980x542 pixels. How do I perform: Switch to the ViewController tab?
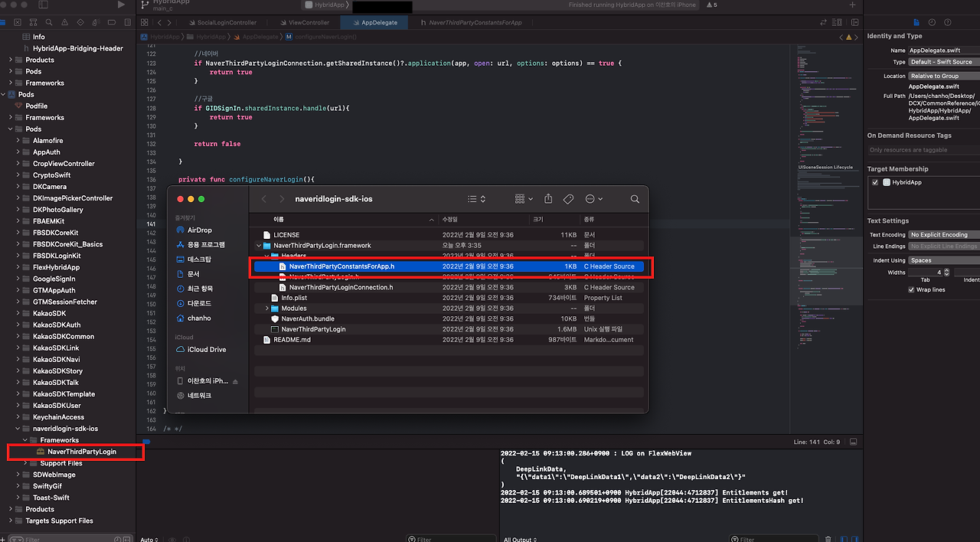click(311, 23)
